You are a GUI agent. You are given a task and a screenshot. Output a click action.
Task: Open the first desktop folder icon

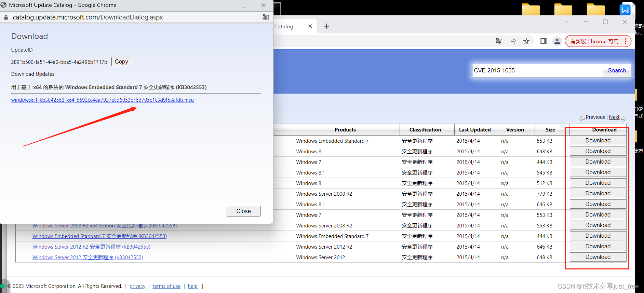click(x=531, y=10)
